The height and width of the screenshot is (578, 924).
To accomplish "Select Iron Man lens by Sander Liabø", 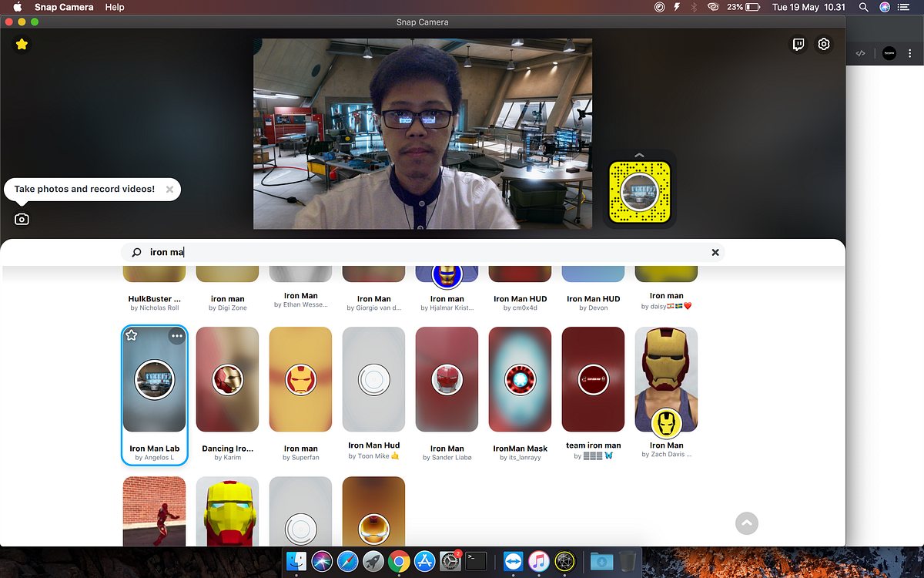I will tap(447, 394).
